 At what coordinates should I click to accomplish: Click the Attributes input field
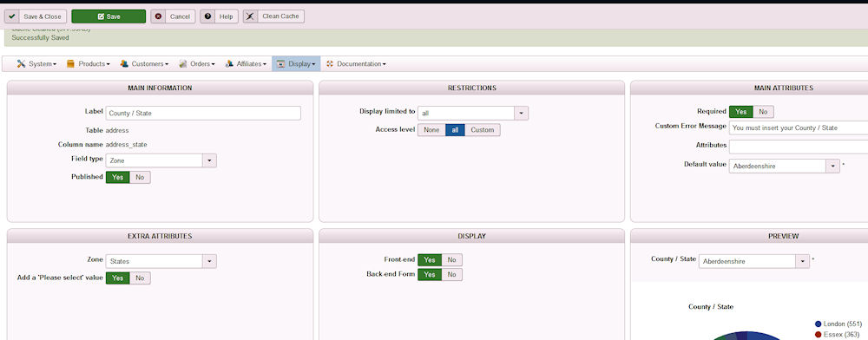click(799, 147)
